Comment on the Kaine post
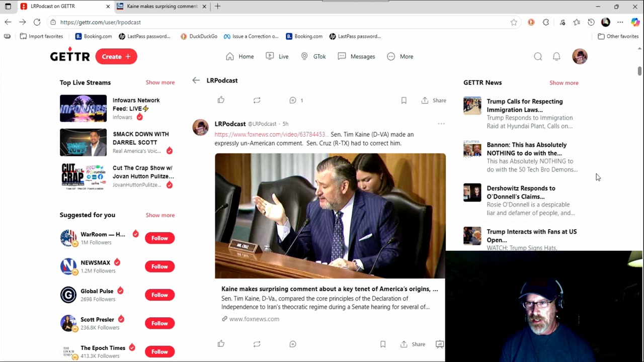Image resolution: width=644 pixels, height=362 pixels. tap(293, 344)
